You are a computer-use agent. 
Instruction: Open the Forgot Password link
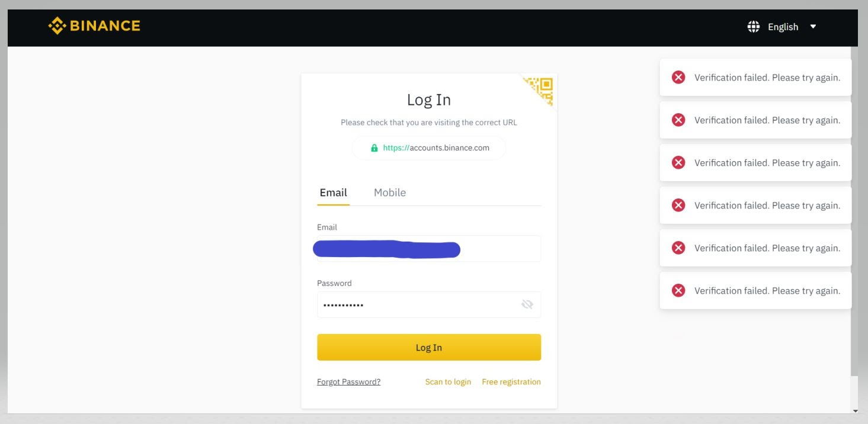point(348,382)
